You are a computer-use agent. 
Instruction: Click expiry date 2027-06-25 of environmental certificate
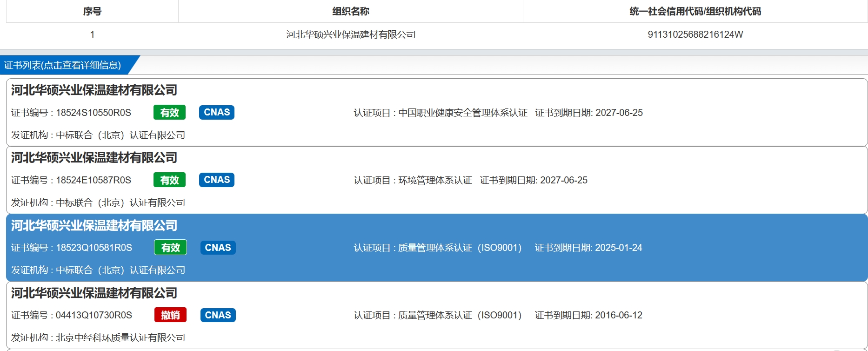(x=564, y=180)
